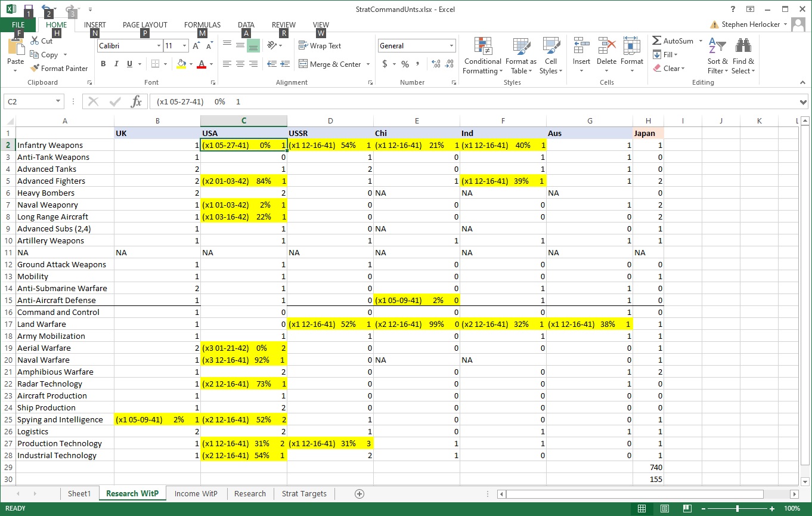Zoom in with the plus button
Viewport: 812px width, 516px height.
pos(773,509)
